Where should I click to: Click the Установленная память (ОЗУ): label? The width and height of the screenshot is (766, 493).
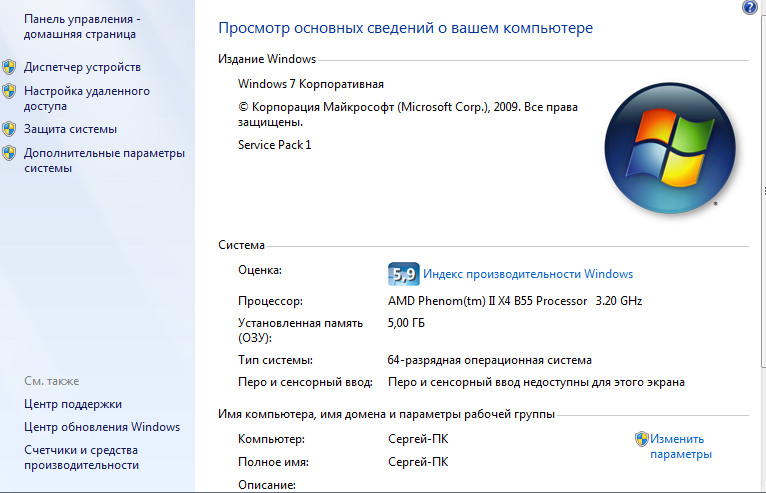[300, 330]
